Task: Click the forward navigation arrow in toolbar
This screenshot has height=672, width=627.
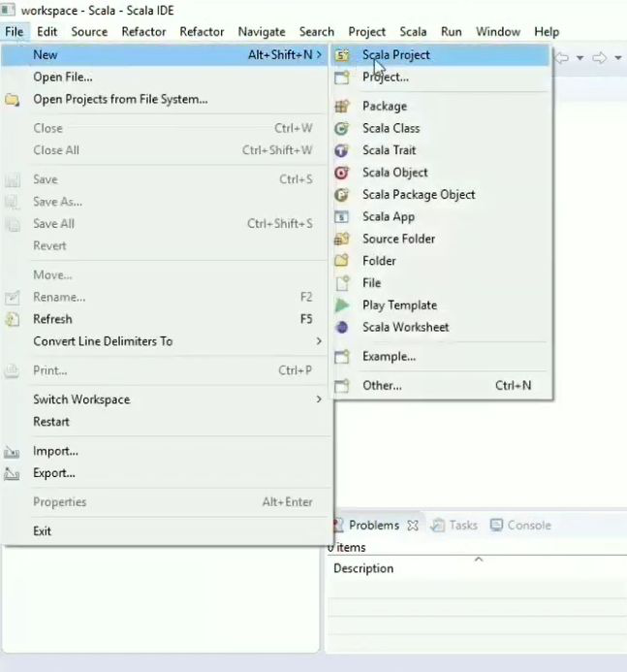Action: (600, 57)
